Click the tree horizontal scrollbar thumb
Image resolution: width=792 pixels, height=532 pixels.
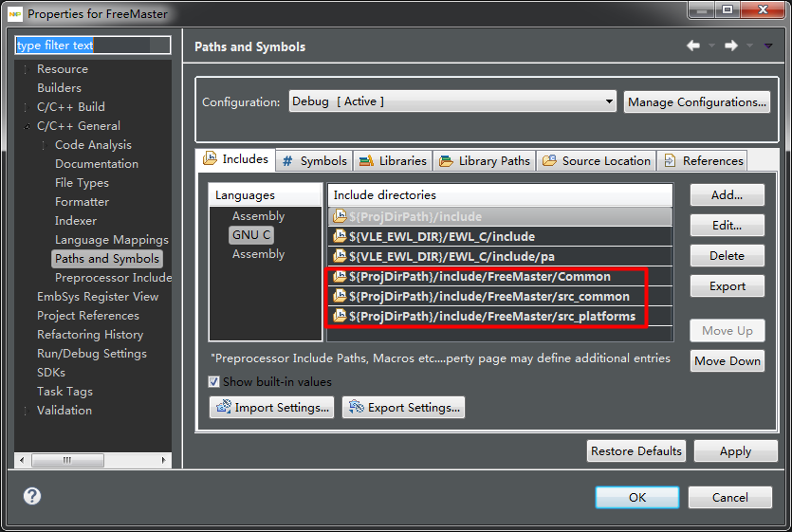pos(67,460)
